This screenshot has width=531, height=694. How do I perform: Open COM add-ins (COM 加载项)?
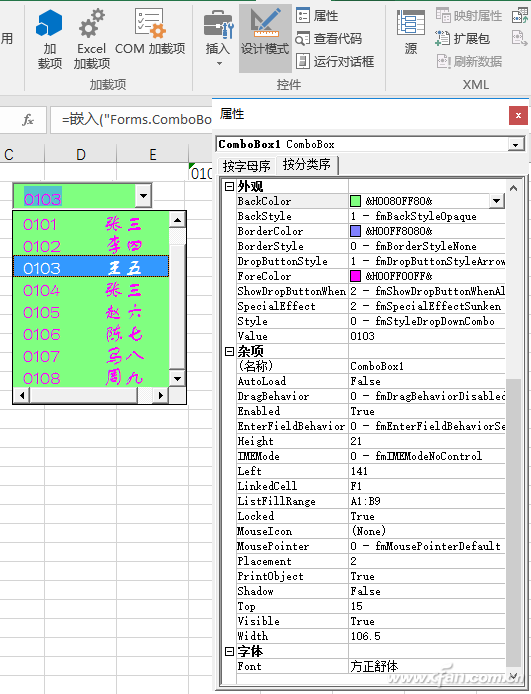[x=150, y=32]
